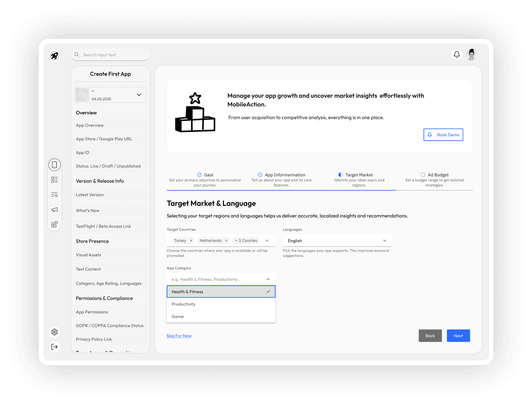Screen dimensions: 532x404
Task: Open the notifications bell
Action: [x=456, y=55]
